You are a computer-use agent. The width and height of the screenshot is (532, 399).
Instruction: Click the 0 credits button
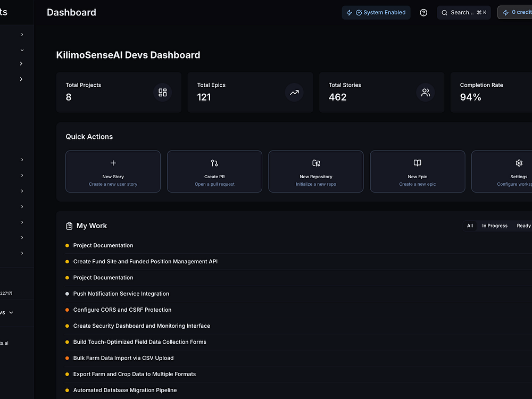click(515, 13)
